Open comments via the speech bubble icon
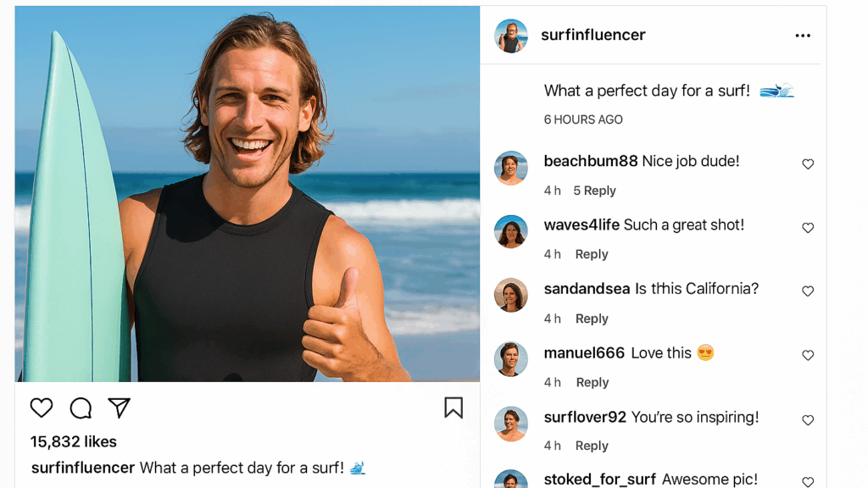868x488 pixels. coord(81,408)
